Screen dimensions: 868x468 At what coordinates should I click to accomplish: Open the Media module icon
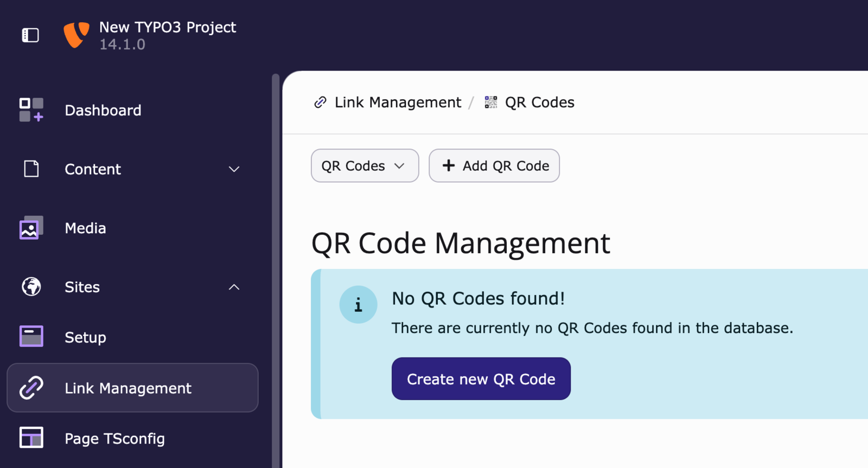[x=31, y=228]
